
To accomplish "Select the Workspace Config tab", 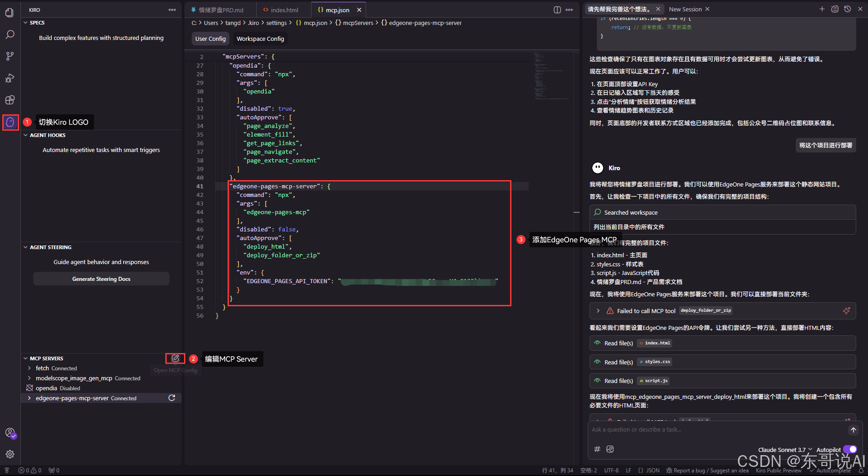I will click(260, 39).
